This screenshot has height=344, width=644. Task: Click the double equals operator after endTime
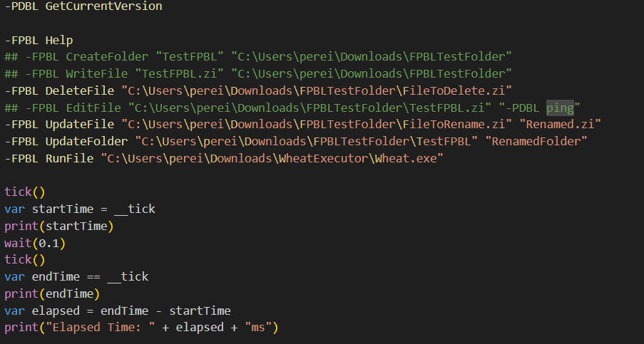(93, 276)
